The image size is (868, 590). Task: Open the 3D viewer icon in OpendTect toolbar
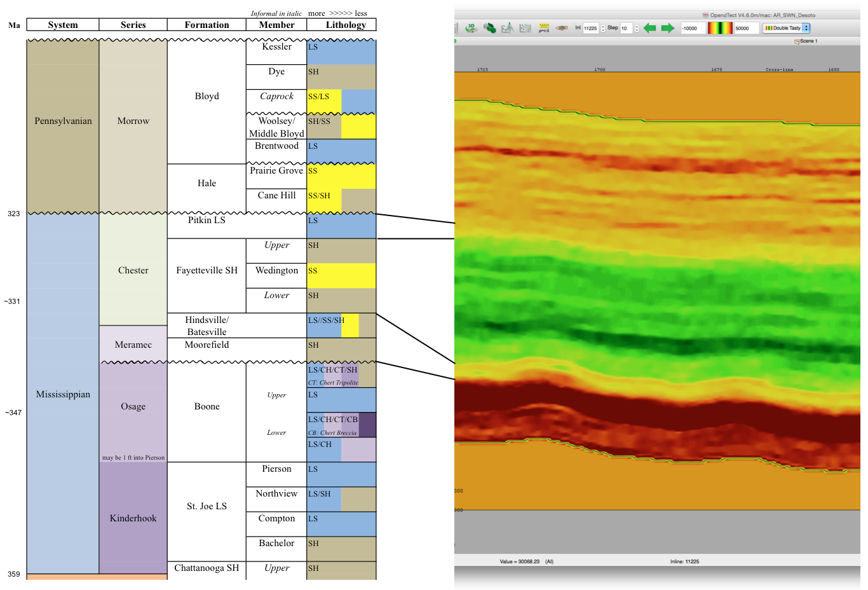point(471,28)
